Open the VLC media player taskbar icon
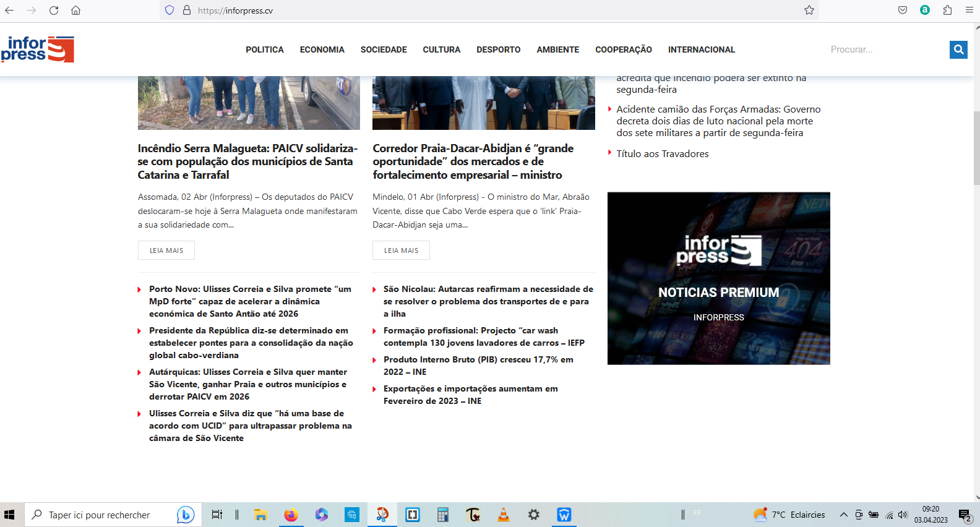The image size is (980, 527). (x=504, y=515)
